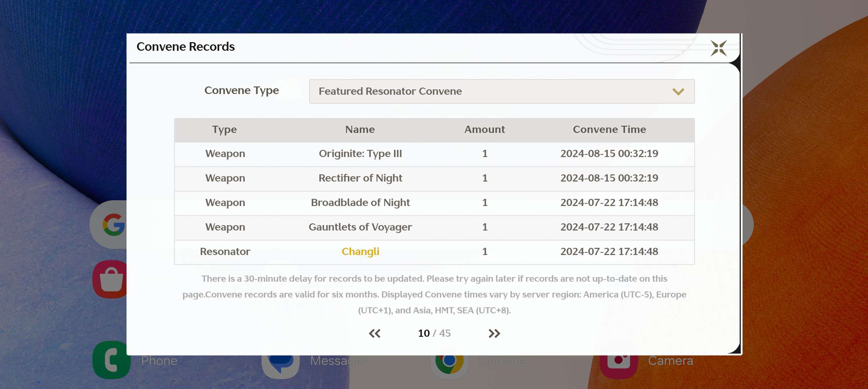Click the Convene Time column header

click(609, 130)
